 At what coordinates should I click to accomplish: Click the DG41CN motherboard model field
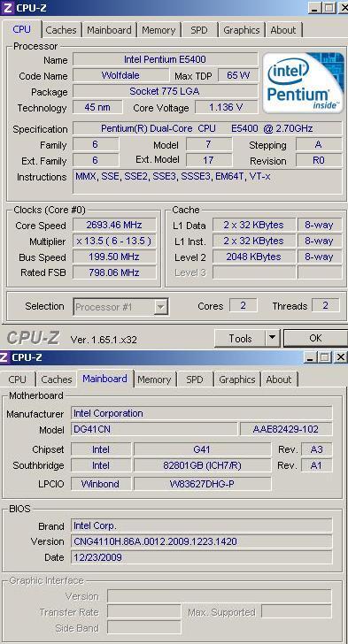click(x=154, y=429)
